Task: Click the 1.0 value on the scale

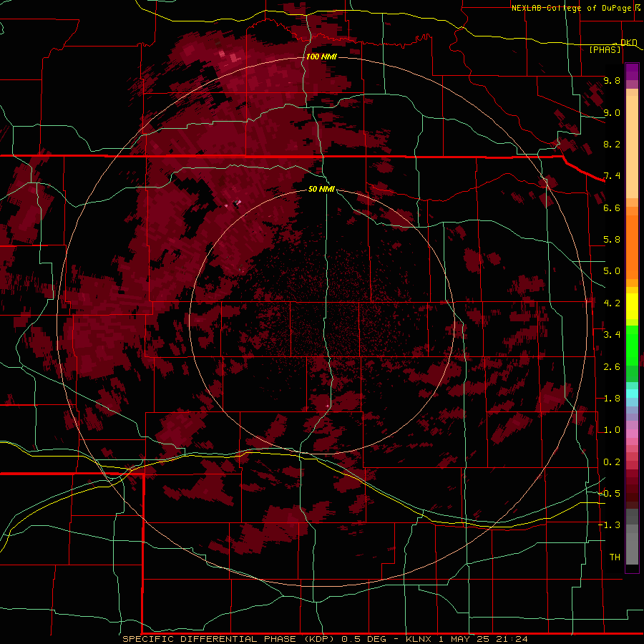Action: pyautogui.click(x=612, y=431)
